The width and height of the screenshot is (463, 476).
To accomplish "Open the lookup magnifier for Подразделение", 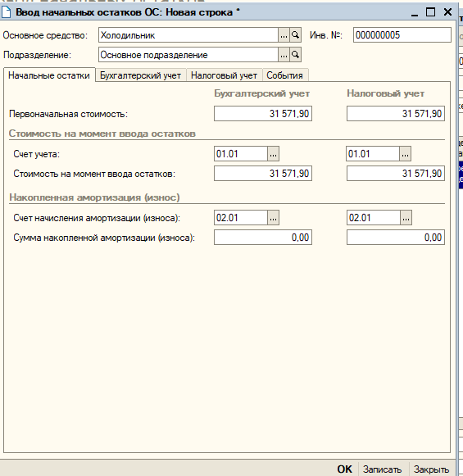I will point(295,55).
